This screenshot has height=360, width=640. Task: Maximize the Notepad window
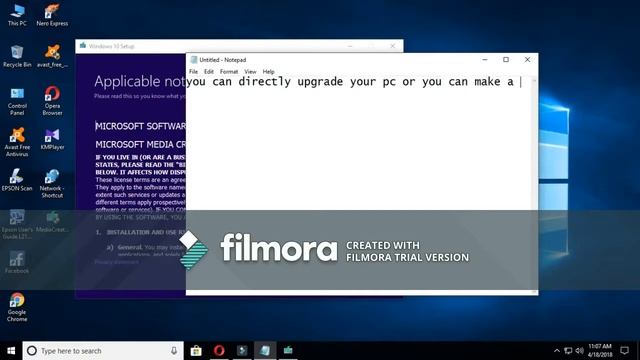tap(506, 60)
